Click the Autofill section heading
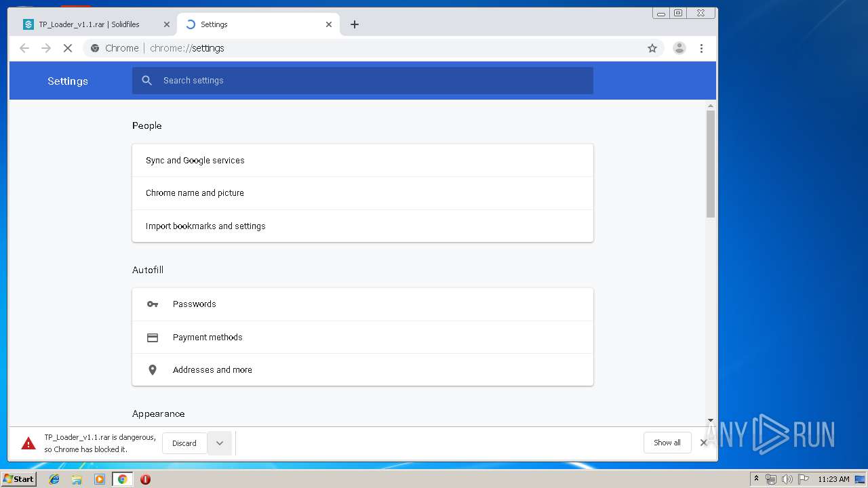This screenshot has height=488, width=868. (148, 270)
